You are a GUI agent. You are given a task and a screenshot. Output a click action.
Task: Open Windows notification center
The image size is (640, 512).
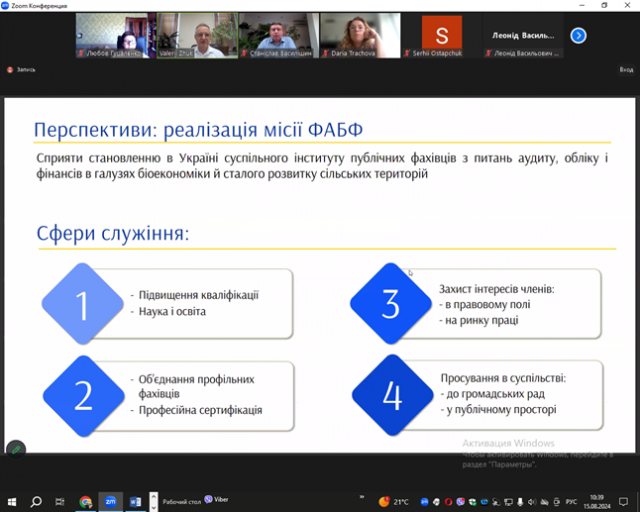tap(623, 502)
